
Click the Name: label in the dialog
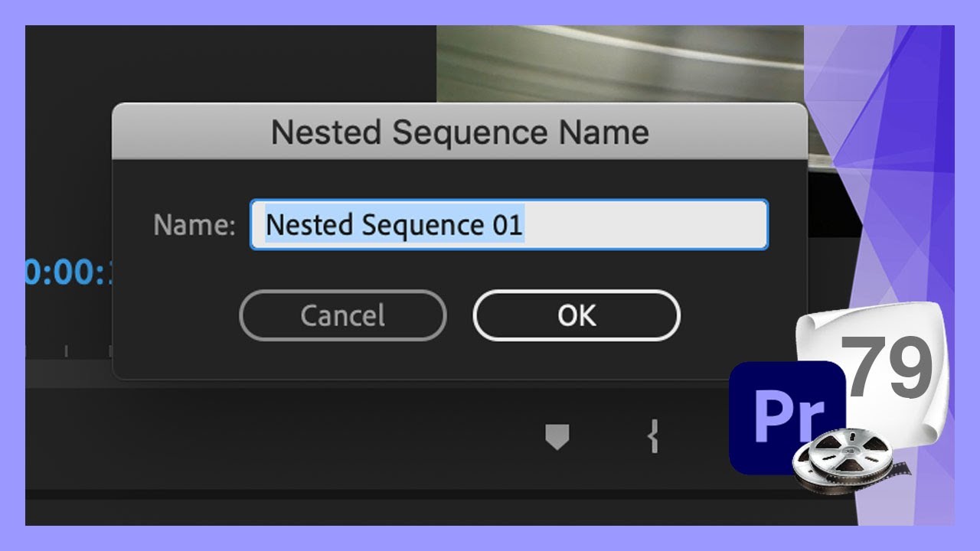(194, 225)
